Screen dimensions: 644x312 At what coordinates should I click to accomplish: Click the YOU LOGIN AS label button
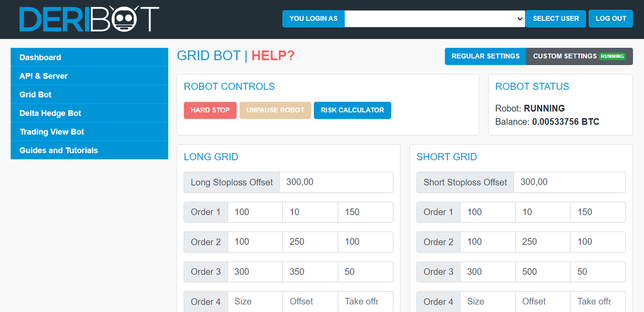pyautogui.click(x=313, y=18)
